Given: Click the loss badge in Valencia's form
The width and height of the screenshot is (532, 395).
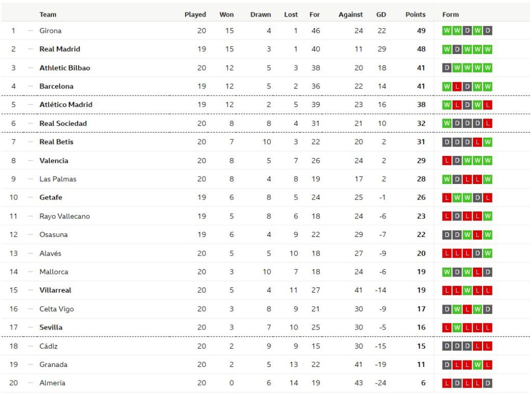Looking at the screenshot, I should pos(447,161).
